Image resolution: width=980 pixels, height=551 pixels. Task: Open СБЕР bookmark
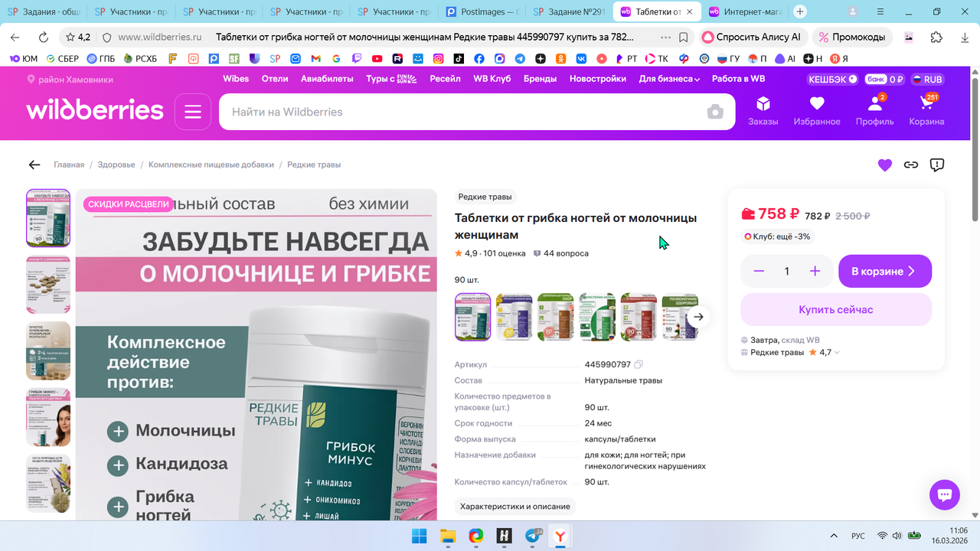click(x=62, y=58)
